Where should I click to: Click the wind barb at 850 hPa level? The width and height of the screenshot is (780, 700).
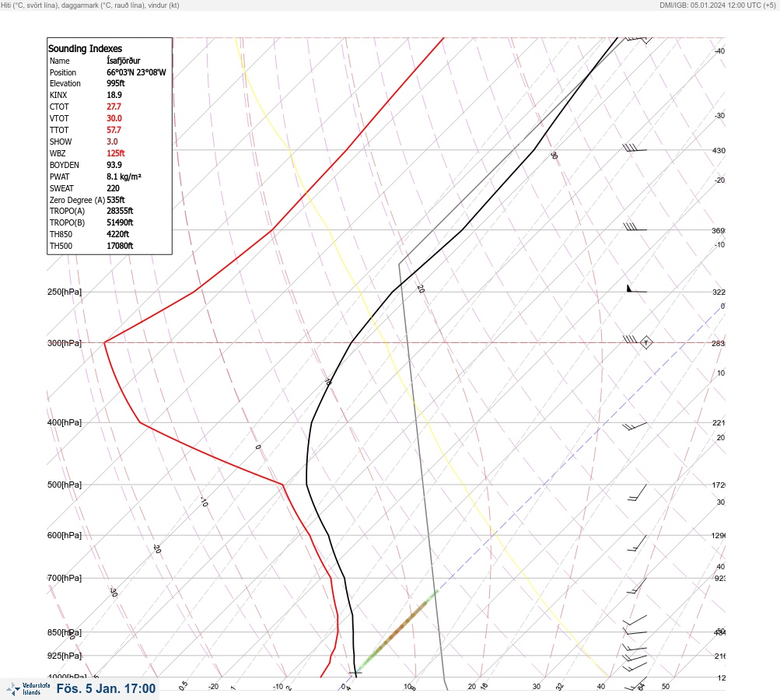tap(635, 632)
